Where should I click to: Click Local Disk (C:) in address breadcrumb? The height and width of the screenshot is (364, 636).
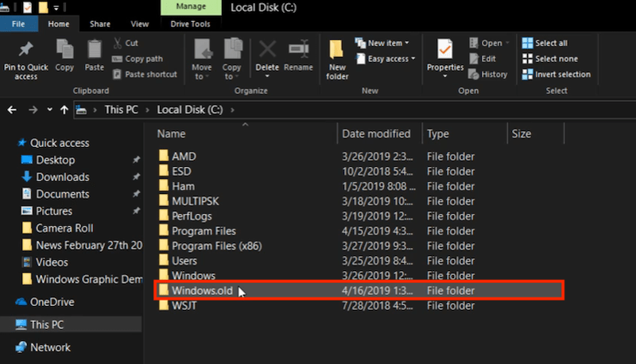tap(190, 110)
